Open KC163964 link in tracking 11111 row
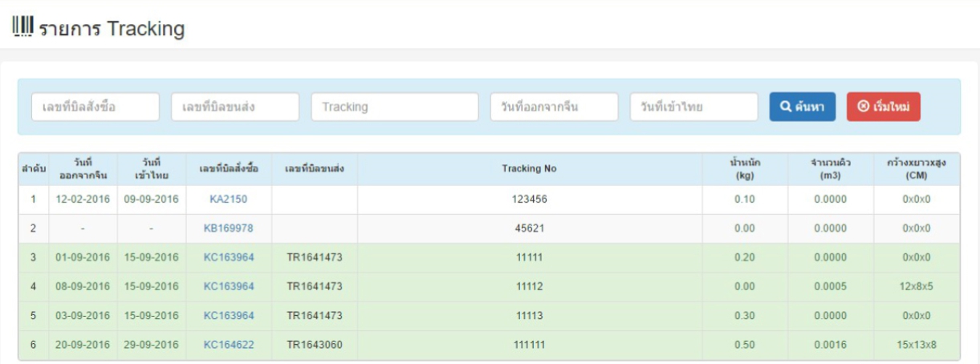This screenshot has height=364, width=980. [229, 257]
